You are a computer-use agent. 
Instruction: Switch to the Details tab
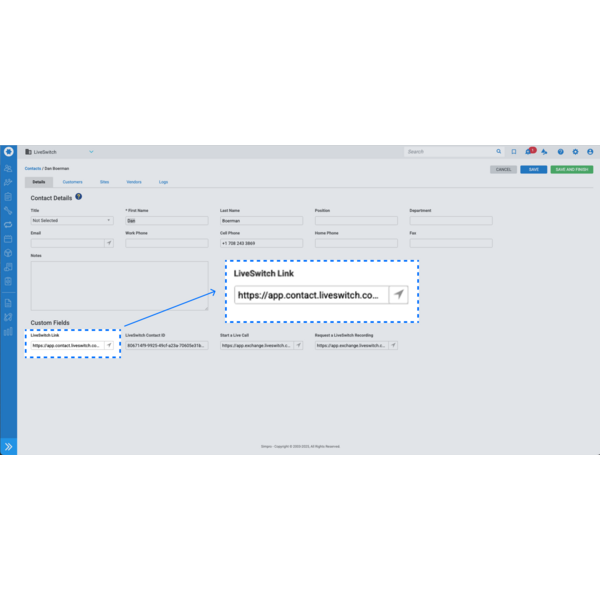tap(39, 182)
